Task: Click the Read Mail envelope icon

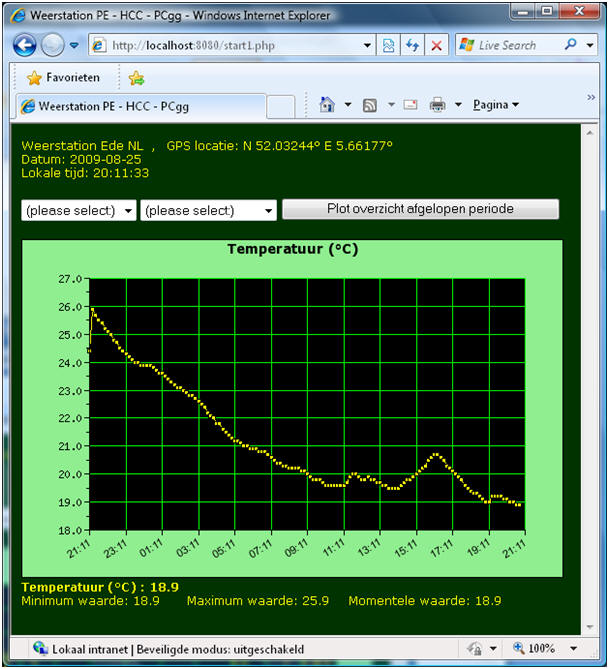Action: [410, 105]
